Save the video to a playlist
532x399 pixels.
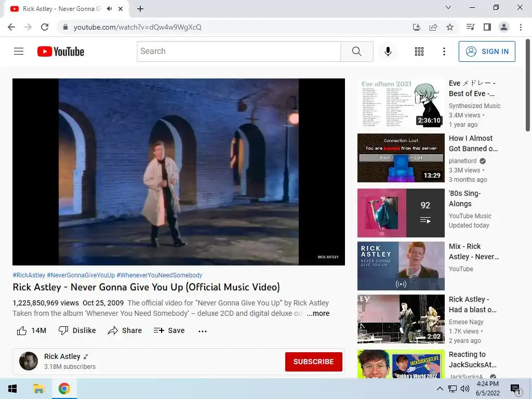point(169,330)
